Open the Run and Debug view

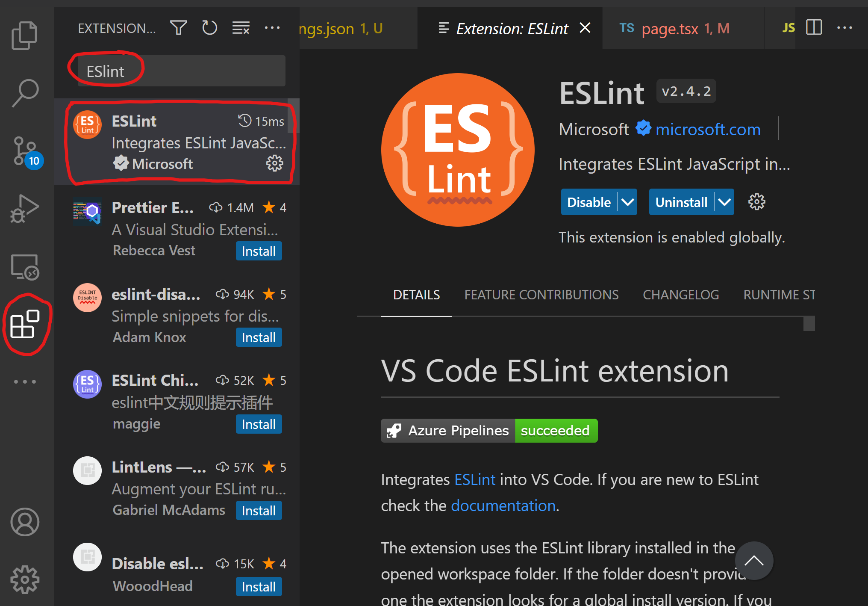tap(24, 210)
